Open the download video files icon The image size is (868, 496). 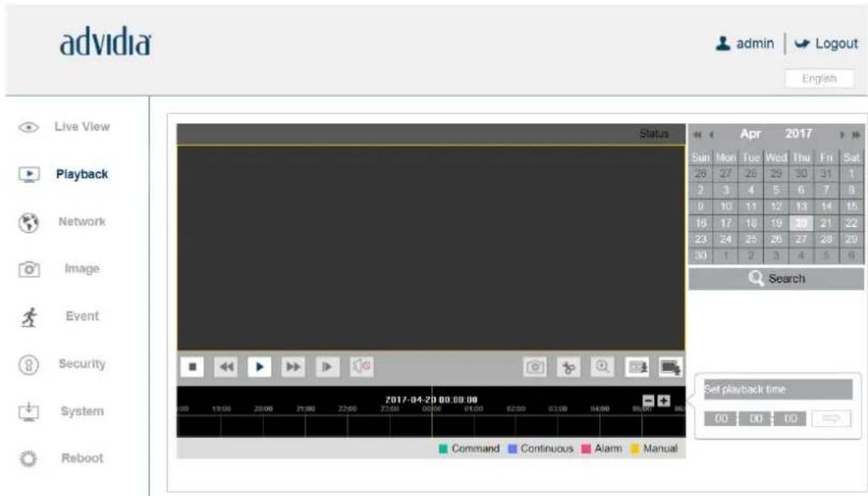click(x=636, y=366)
